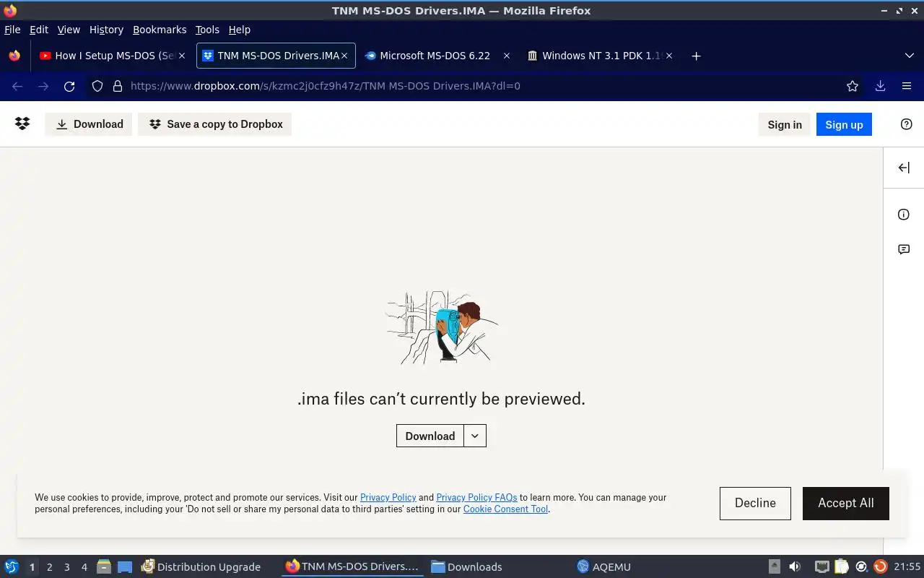Viewport: 924px width, 578px height.
Task: Open the help question mark icon
Action: pyautogui.click(x=907, y=124)
